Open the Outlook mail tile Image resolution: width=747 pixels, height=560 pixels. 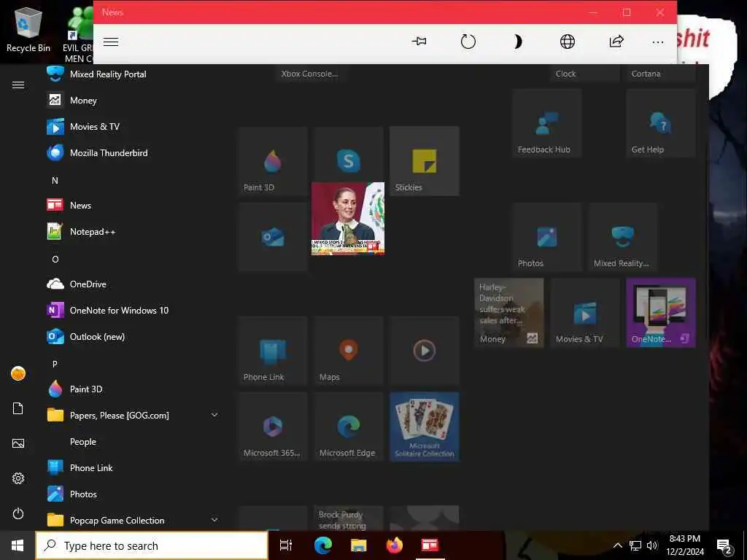coord(273,237)
